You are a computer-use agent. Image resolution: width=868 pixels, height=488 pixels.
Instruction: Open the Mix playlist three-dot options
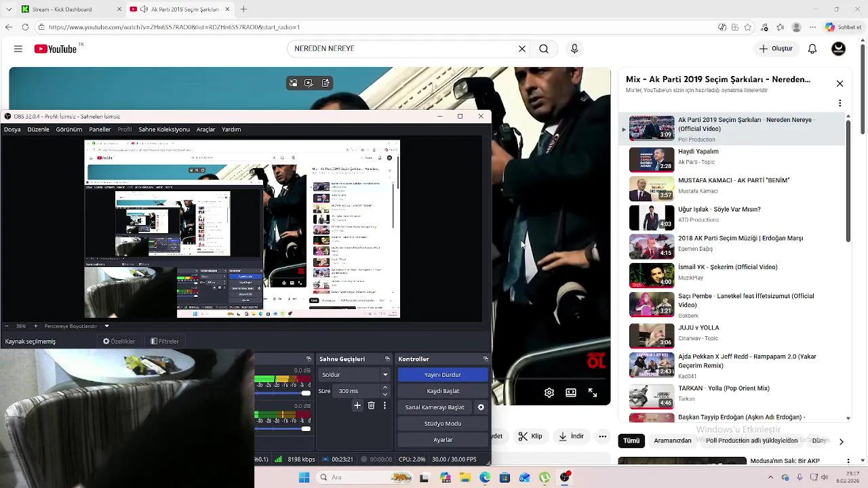point(840,104)
